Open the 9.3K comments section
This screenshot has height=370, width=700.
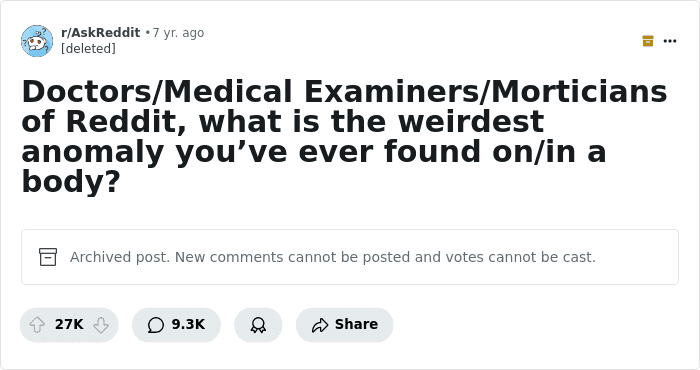176,325
